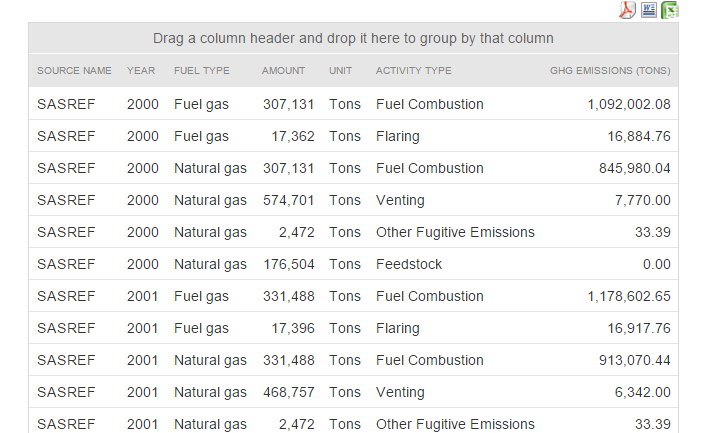
Task: Sort by Activity Type column header
Action: click(414, 71)
